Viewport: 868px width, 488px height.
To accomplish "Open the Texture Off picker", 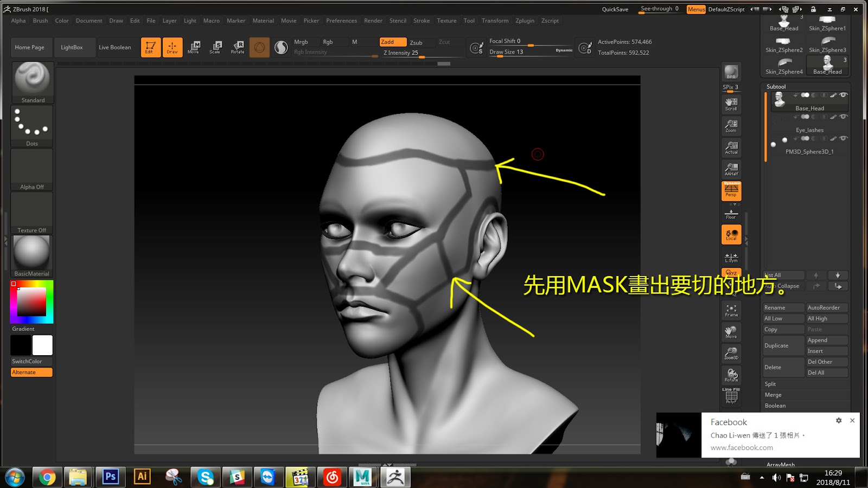I will pyautogui.click(x=32, y=213).
